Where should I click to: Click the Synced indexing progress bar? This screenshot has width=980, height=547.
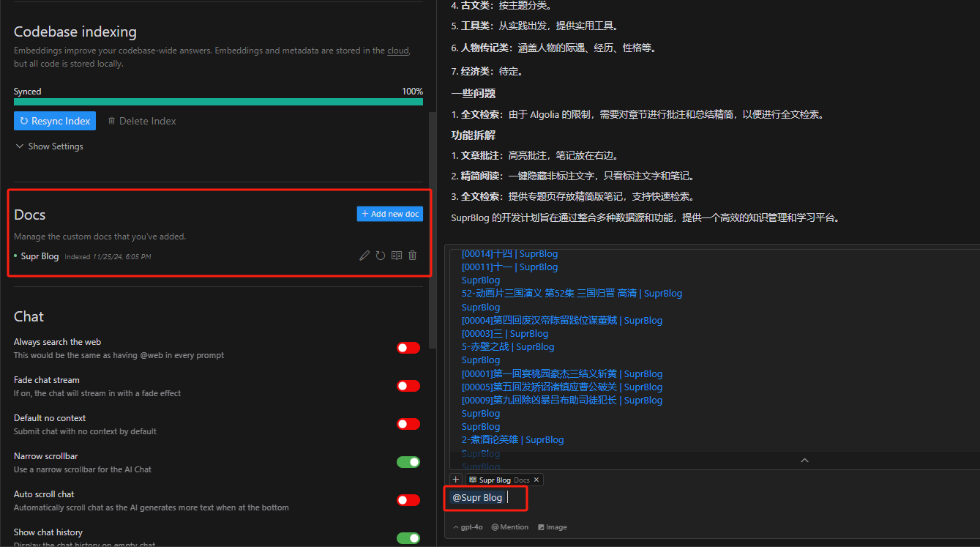click(x=218, y=102)
